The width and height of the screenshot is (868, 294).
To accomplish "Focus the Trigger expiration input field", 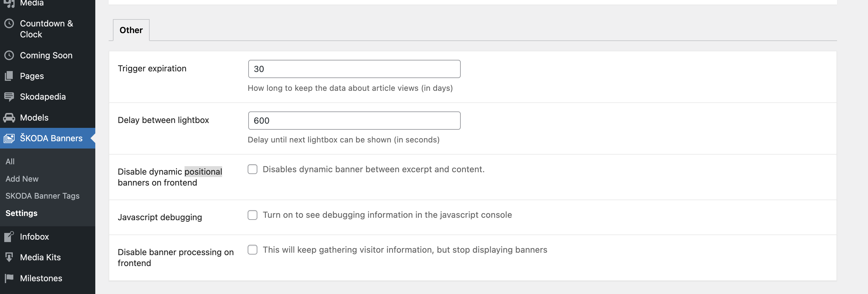I will click(354, 69).
